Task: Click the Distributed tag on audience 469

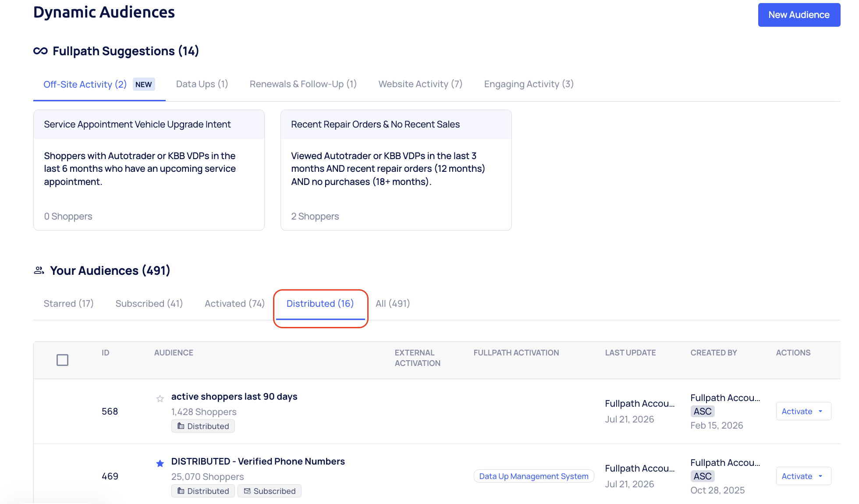Action: 203,491
